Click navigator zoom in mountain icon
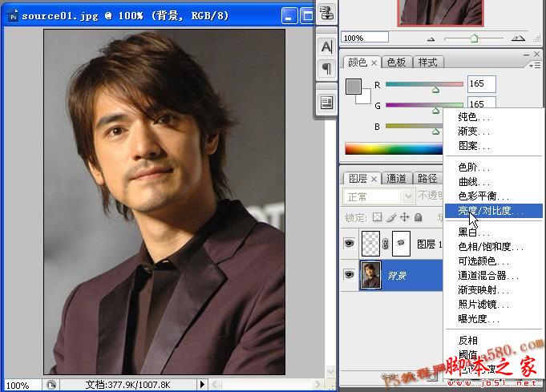The width and height of the screenshot is (546, 392). 518,38
